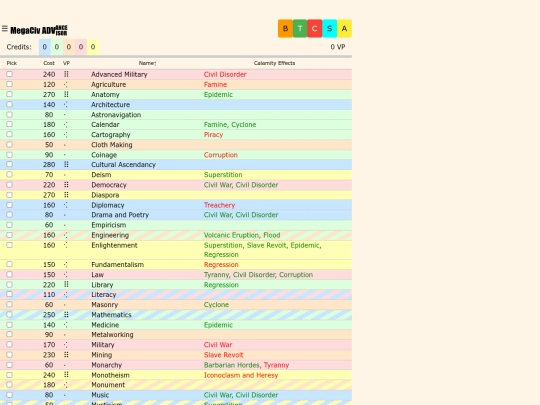
Task: Click the MegaCiv Advisor logo
Action: [x=39, y=30]
